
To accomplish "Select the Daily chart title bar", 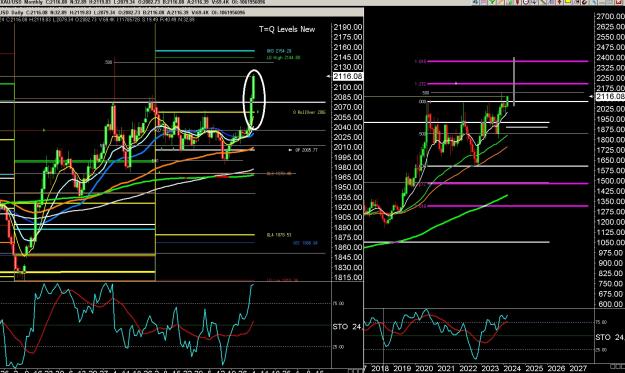I will [182, 12].
